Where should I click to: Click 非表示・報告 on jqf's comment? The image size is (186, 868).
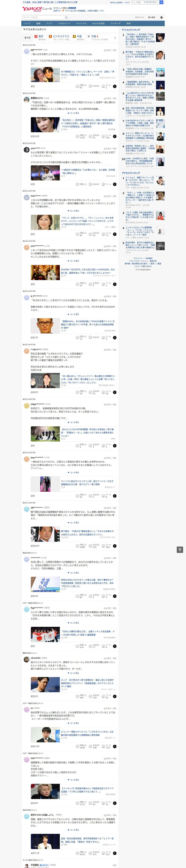[x=110, y=50]
